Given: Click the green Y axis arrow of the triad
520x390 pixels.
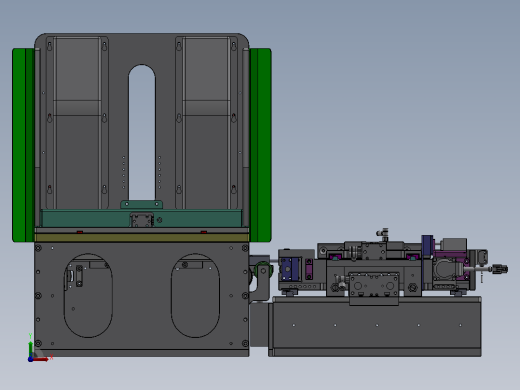Looking at the screenshot, I should (x=30, y=348).
